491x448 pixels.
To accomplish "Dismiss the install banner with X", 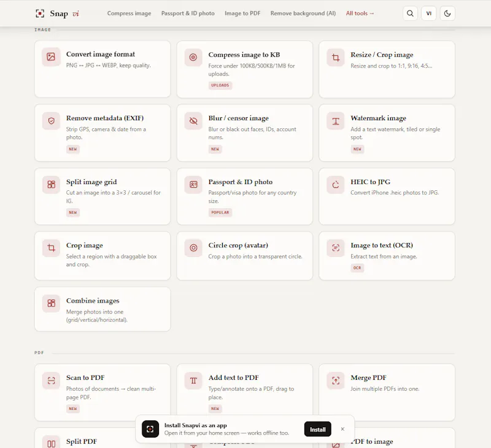I will point(342,429).
